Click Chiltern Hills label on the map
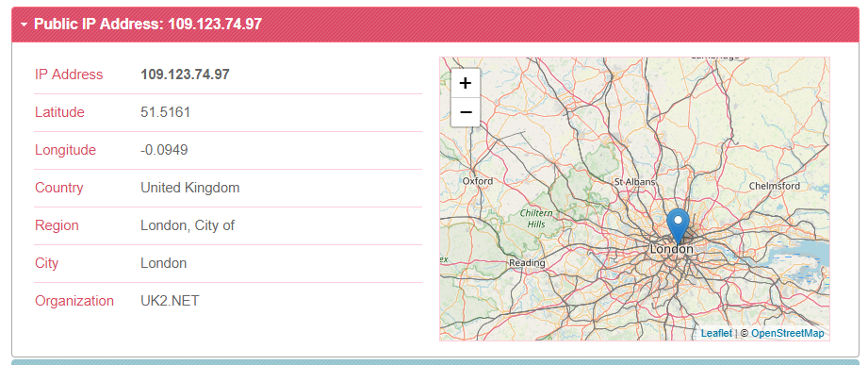The image size is (868, 365). point(536,219)
